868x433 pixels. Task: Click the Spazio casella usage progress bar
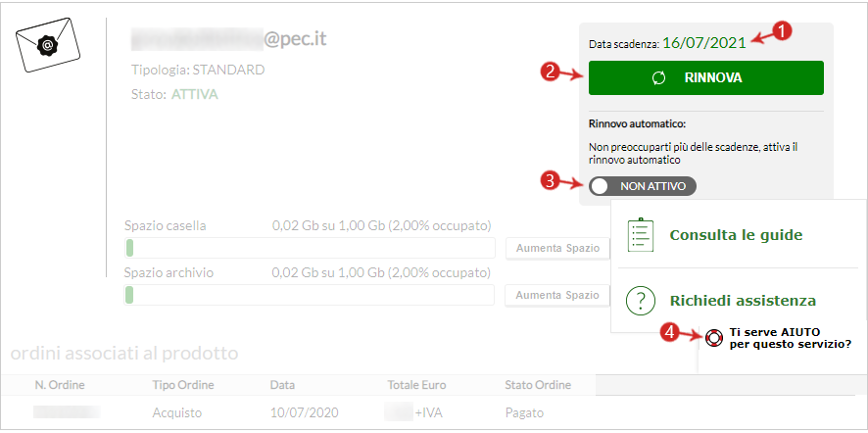click(310, 248)
